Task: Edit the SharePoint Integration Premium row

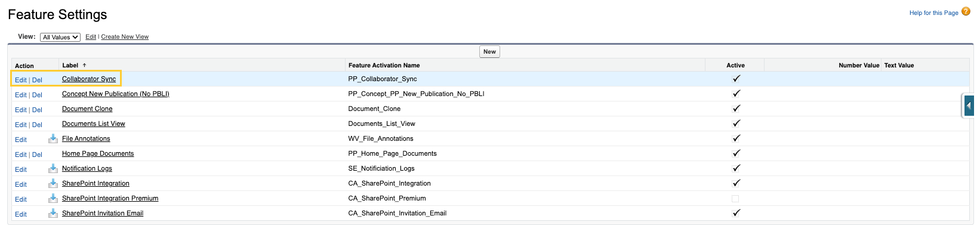Action: point(21,199)
